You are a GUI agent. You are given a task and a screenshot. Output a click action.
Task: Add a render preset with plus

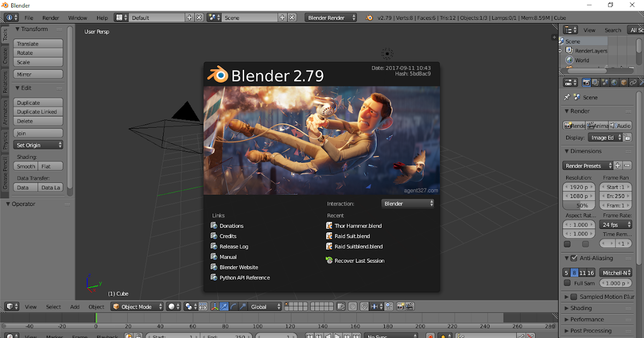point(618,166)
